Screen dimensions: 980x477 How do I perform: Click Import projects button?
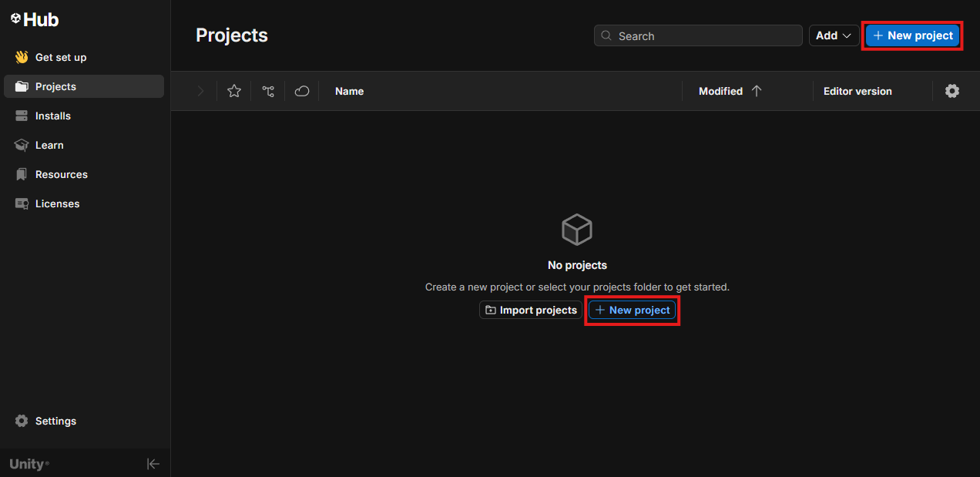coord(531,310)
